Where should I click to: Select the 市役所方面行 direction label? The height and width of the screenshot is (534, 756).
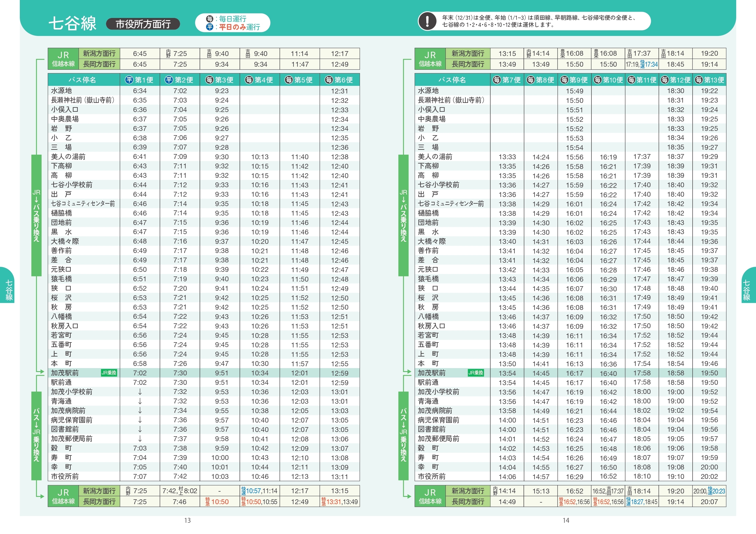143,24
